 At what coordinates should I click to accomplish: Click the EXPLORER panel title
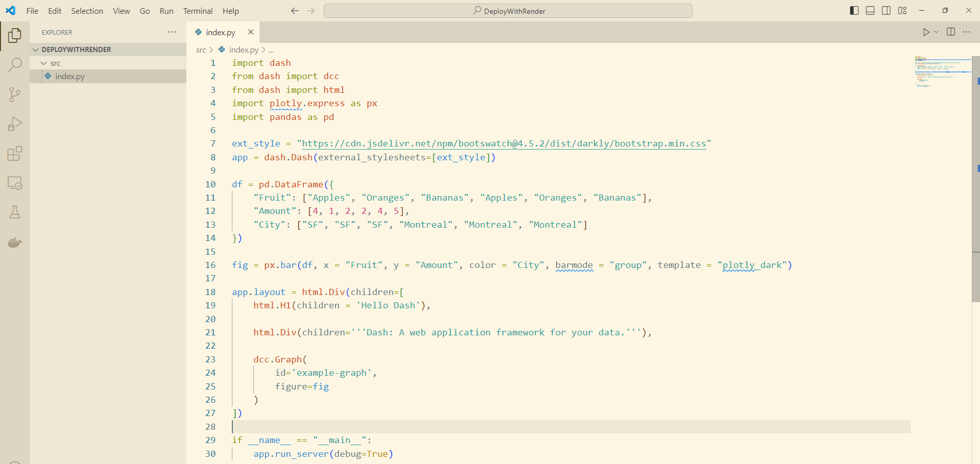57,32
